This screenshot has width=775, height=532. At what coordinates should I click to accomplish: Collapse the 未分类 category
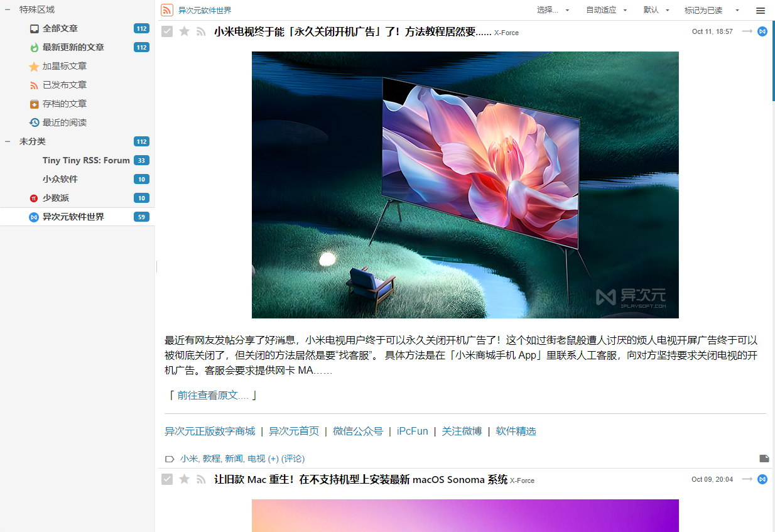click(x=8, y=141)
